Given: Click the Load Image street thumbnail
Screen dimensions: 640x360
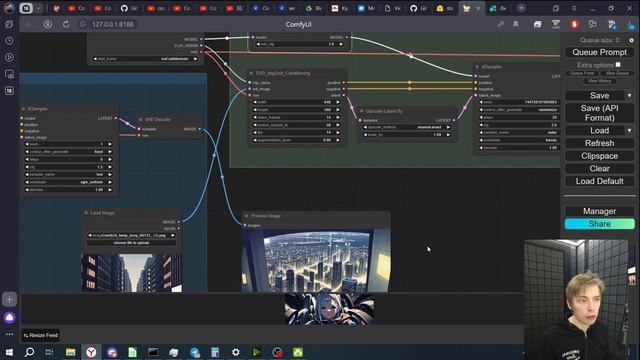Looking at the screenshot, I should (x=131, y=273).
